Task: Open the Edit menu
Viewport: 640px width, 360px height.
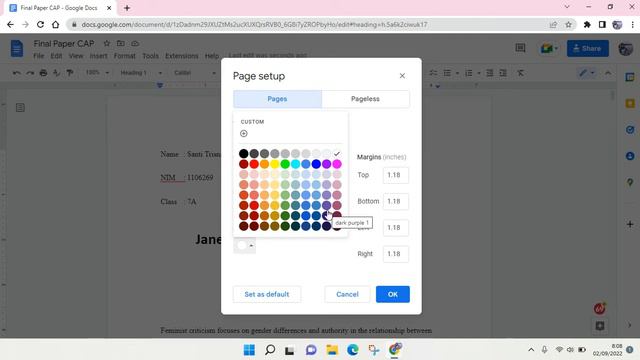Action: click(56, 56)
